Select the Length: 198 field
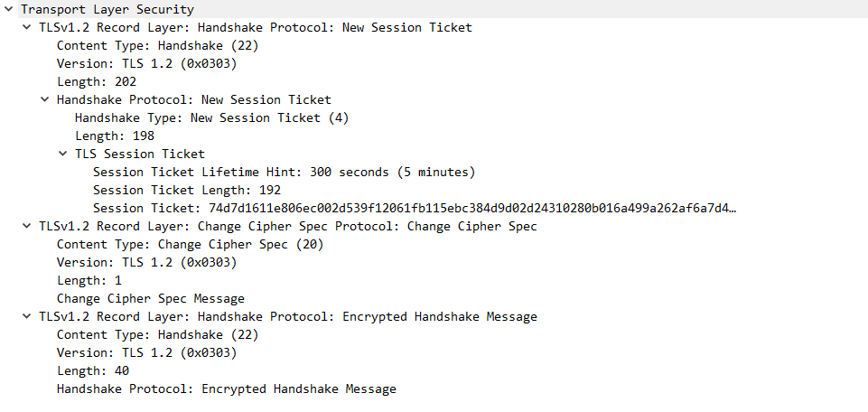 pos(115,136)
